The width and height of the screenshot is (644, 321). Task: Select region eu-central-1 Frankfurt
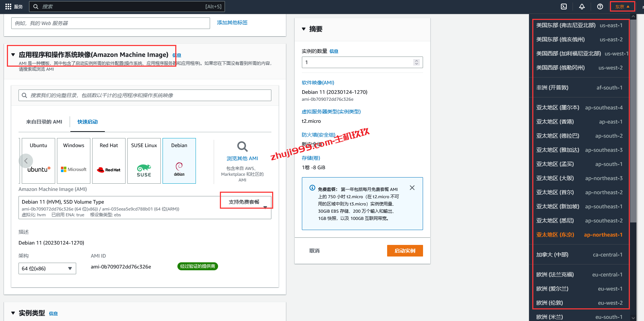tap(579, 275)
